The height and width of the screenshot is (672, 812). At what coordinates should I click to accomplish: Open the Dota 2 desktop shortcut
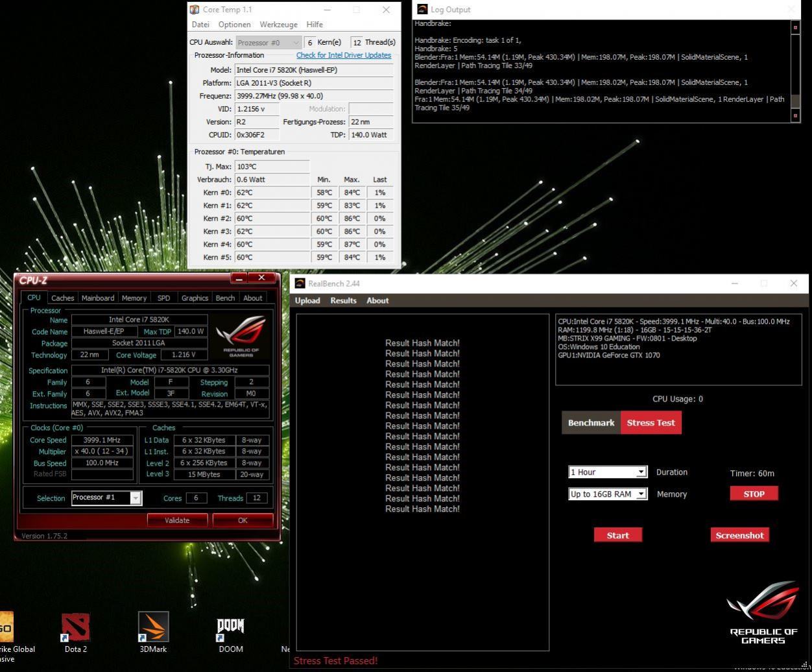point(75,632)
